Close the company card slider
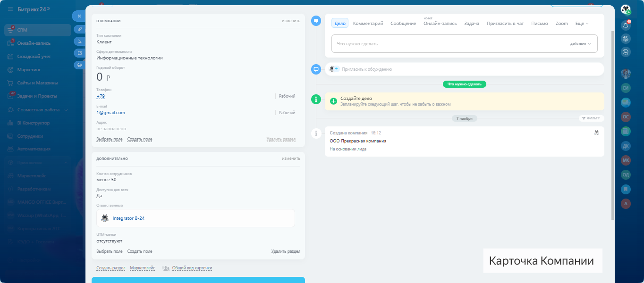 pos(79,16)
